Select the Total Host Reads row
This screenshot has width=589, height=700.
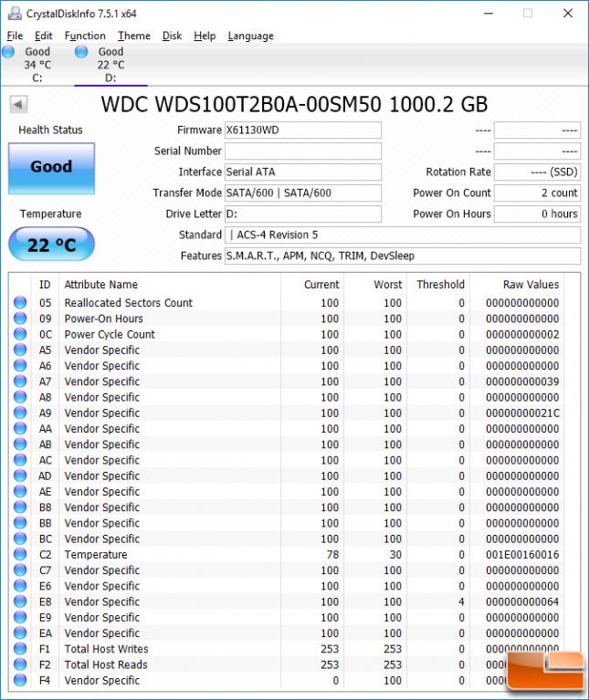(286, 664)
